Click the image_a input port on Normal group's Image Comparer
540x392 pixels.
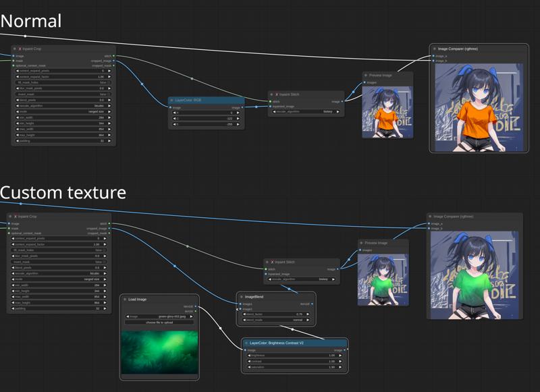[433, 56]
